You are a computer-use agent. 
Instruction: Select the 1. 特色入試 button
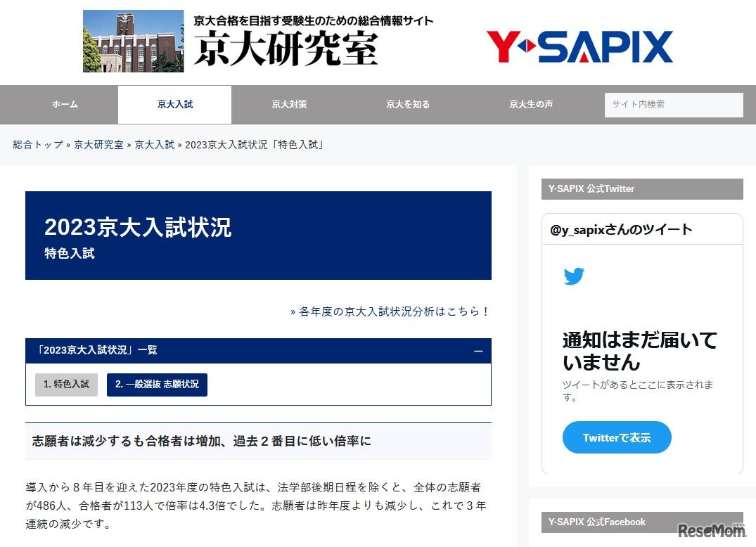pyautogui.click(x=66, y=385)
